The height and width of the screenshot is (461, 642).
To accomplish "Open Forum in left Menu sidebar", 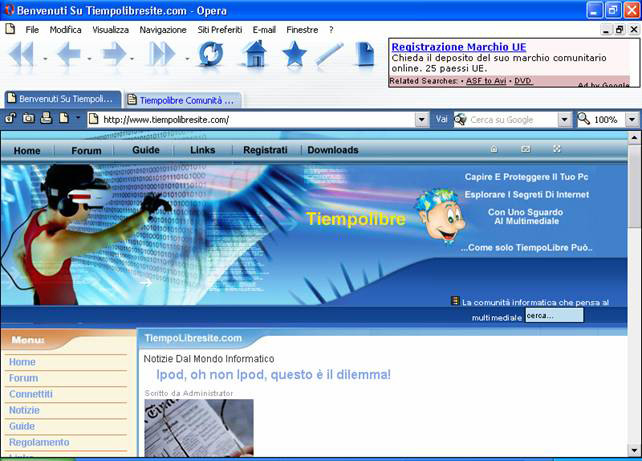I will click(23, 378).
